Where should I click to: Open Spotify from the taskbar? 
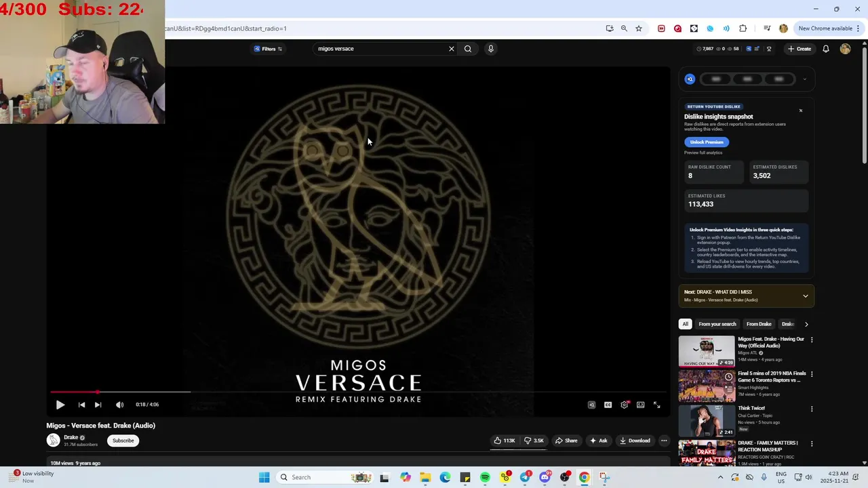click(x=485, y=477)
